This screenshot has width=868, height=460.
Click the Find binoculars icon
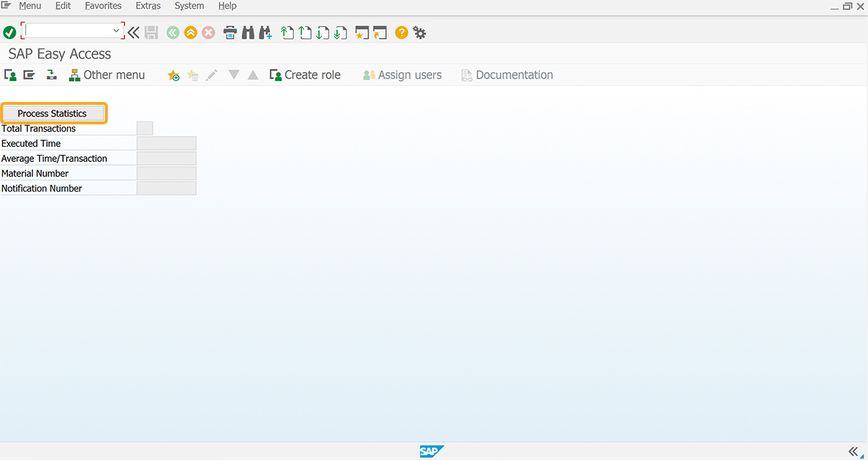[248, 33]
